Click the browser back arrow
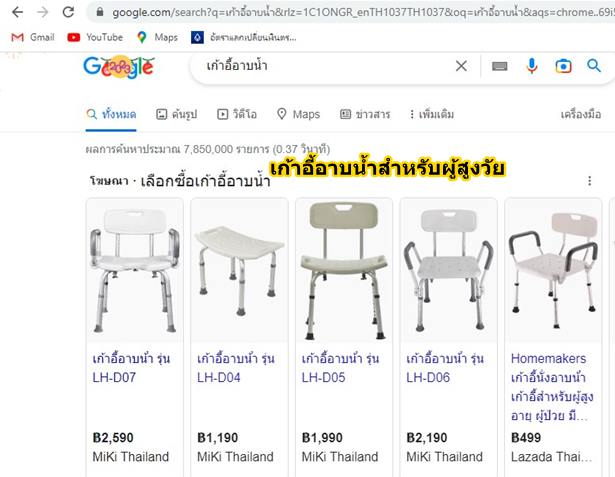This screenshot has width=615, height=477. (x=17, y=13)
